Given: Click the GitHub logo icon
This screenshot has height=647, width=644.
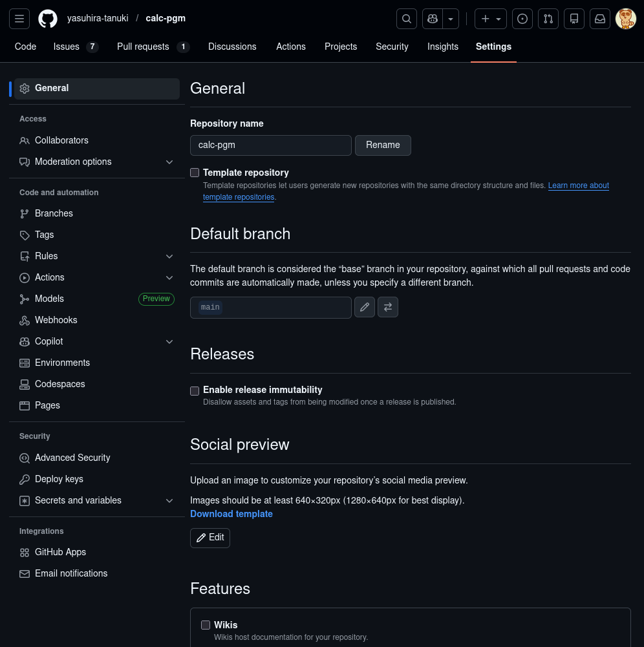Looking at the screenshot, I should tap(47, 19).
